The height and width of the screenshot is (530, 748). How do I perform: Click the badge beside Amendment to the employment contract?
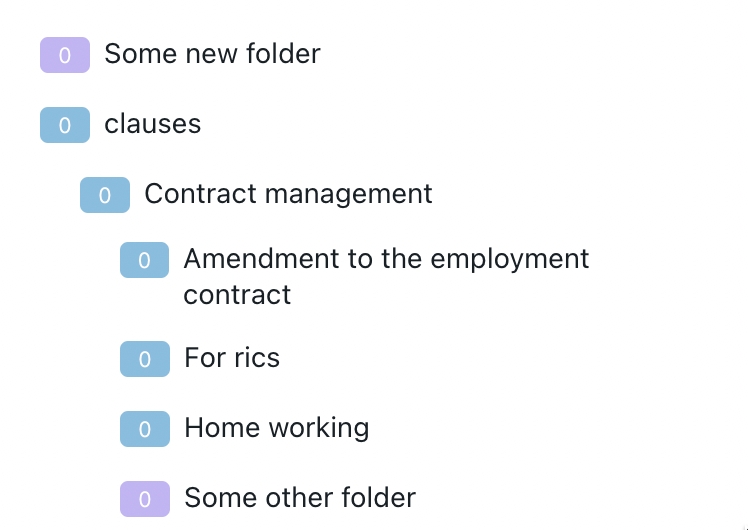[x=145, y=260]
